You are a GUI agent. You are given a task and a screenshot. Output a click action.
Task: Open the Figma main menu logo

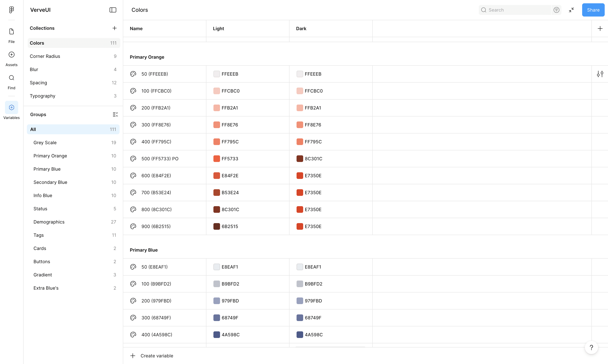11,10
